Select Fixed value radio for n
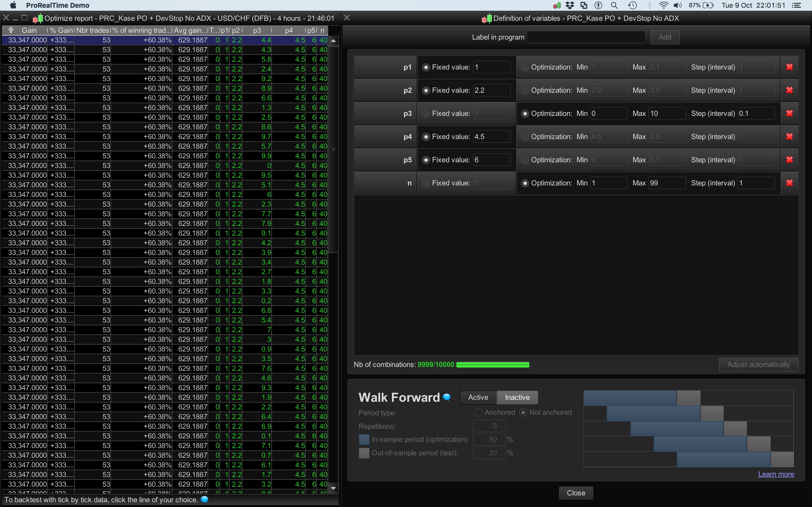This screenshot has width=812, height=507. point(426,183)
